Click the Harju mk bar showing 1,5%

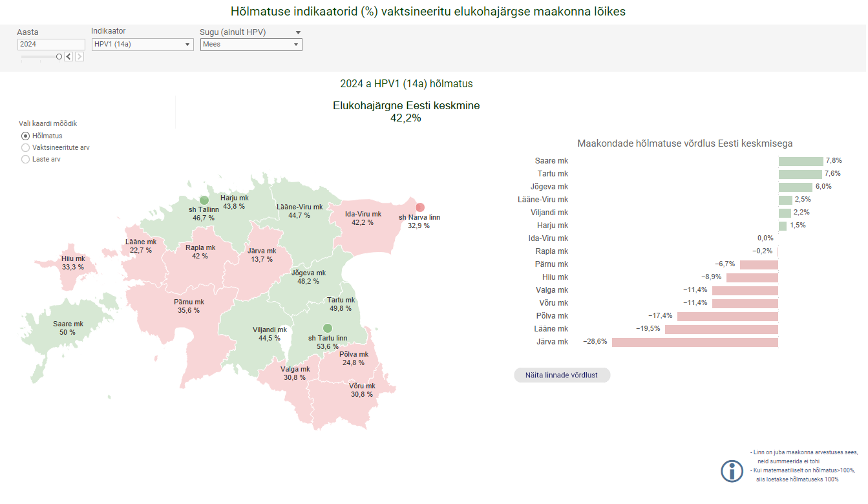click(x=783, y=226)
